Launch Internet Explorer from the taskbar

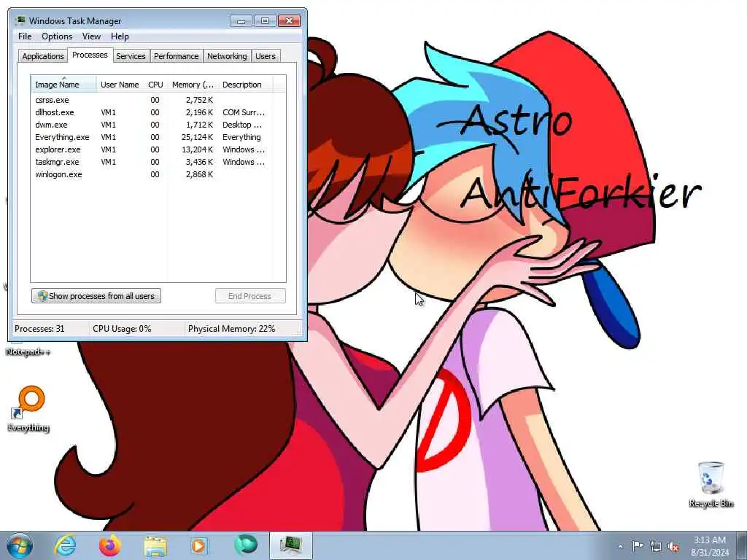tap(65, 545)
